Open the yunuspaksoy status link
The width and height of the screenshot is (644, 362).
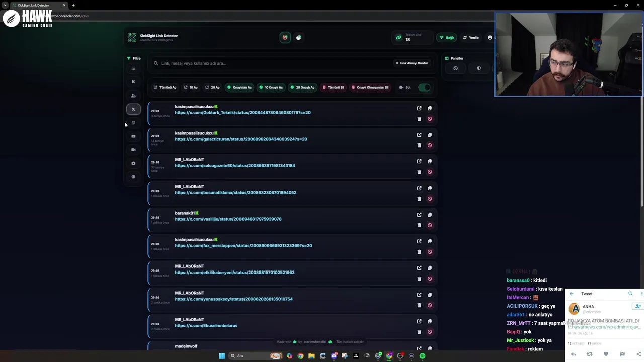(x=233, y=299)
